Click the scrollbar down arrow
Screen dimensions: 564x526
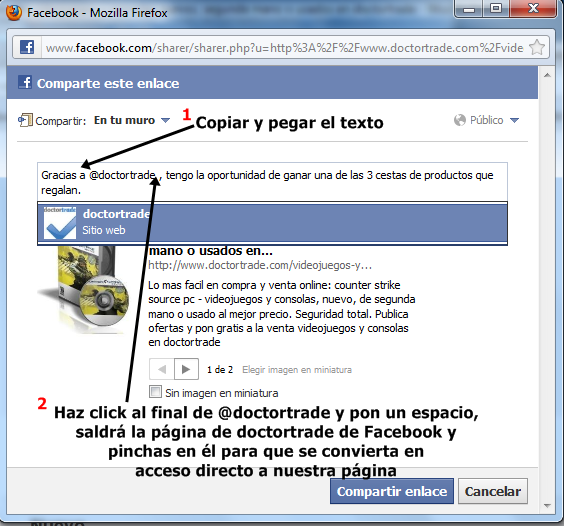[547, 506]
